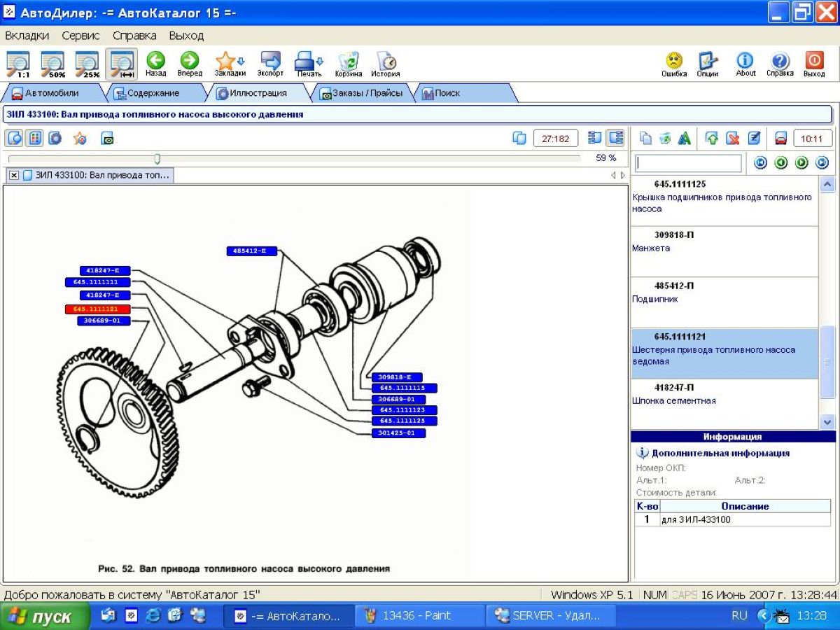Click the red X delete parts icon
Screen dimensions: 840x630
coord(733,139)
